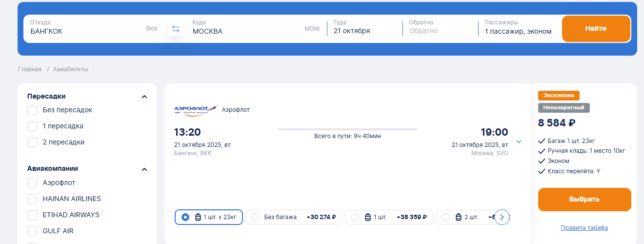Collapse the Авиакомпании filter section
This screenshot has height=244, width=644.
click(144, 169)
